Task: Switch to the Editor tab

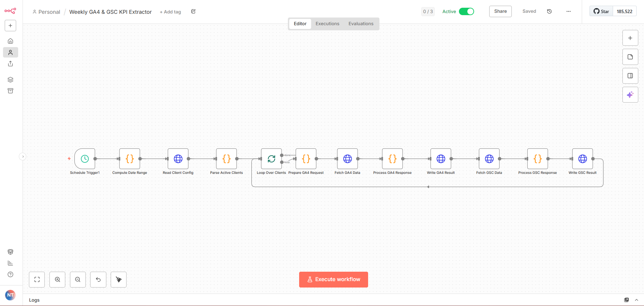Action: pyautogui.click(x=300, y=24)
